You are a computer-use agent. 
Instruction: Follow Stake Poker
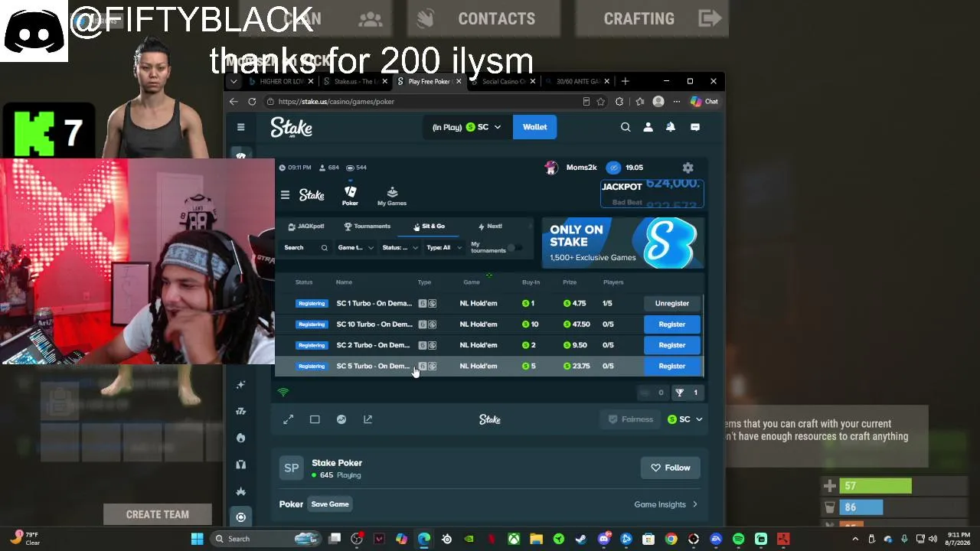671,468
